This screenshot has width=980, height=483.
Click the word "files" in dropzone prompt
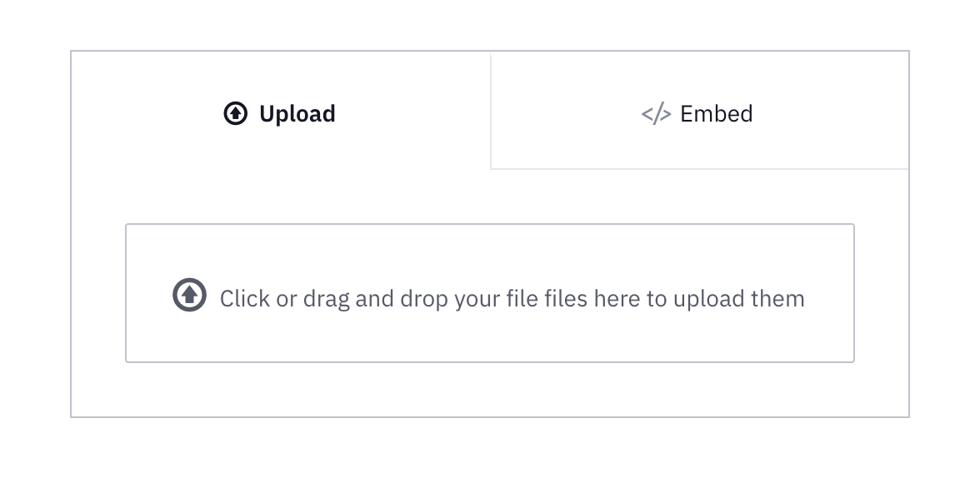pos(566,299)
